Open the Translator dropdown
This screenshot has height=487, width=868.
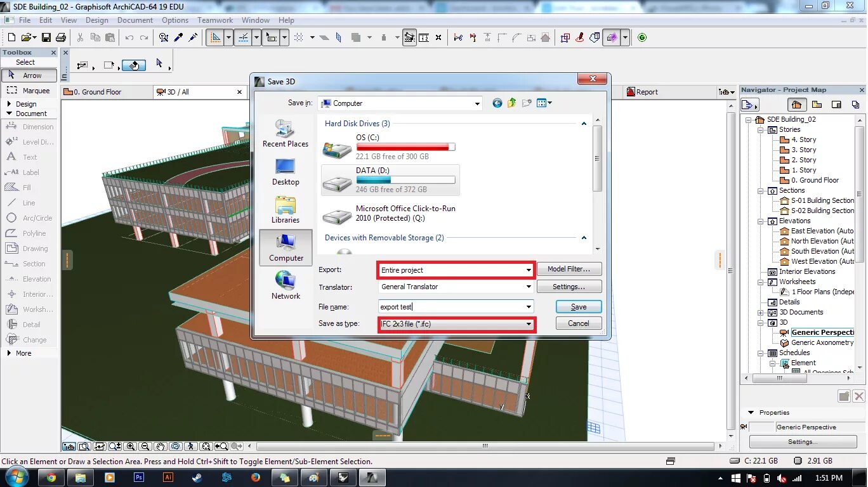tap(456, 287)
